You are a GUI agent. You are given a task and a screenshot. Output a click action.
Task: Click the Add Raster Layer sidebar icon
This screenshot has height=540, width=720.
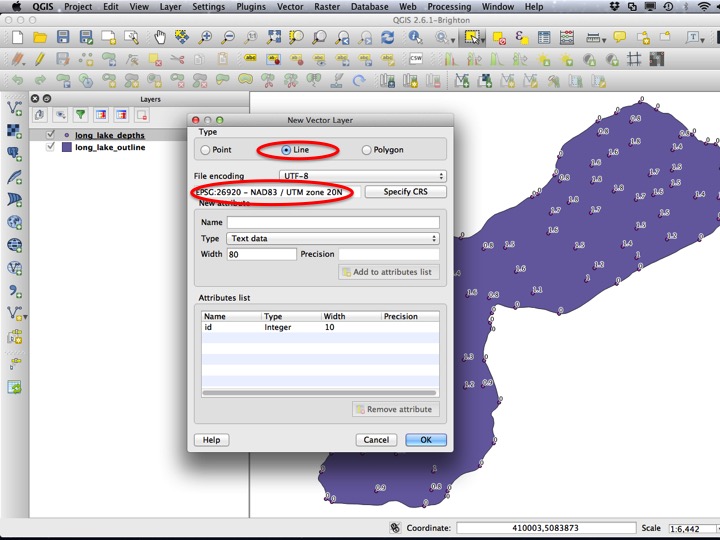coord(14,131)
